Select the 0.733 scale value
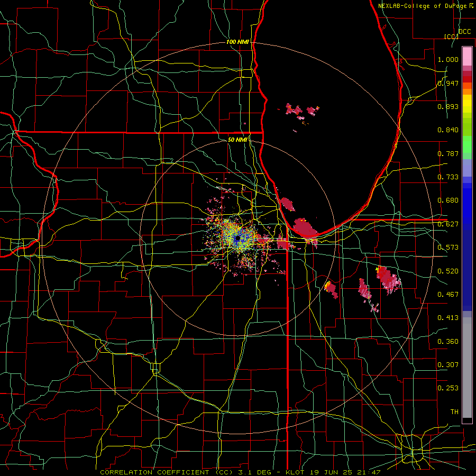Viewport: 476px width, 476px height. [448, 177]
